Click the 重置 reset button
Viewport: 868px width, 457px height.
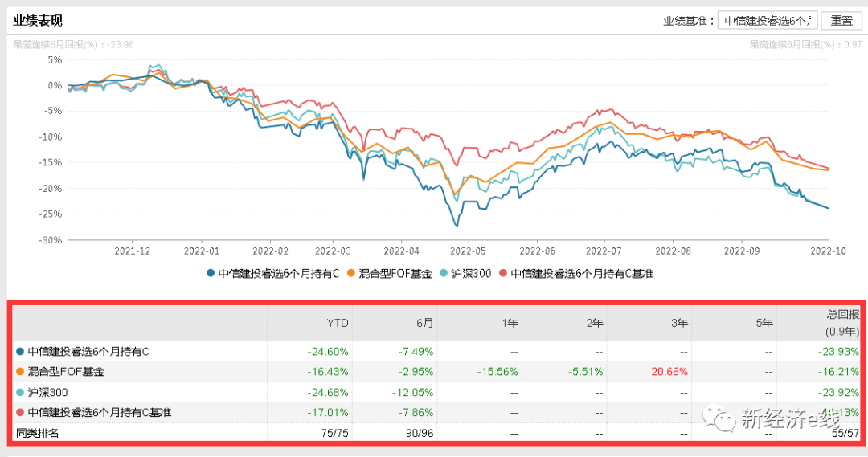pyautogui.click(x=841, y=21)
